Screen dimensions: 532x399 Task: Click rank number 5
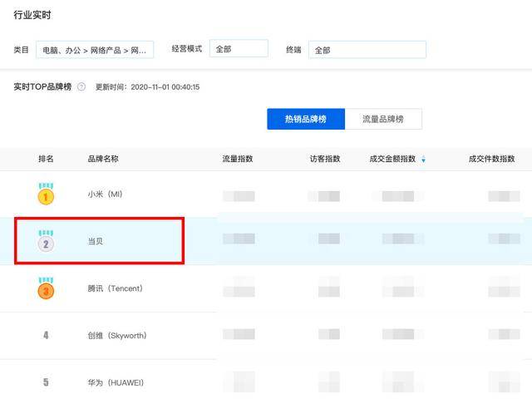pos(46,382)
